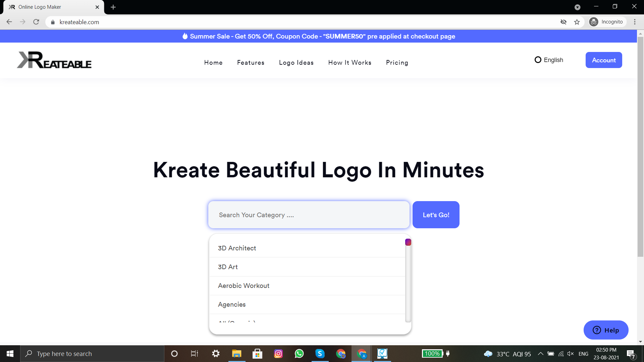
Task: Bookmark this page with star icon
Action: point(577,22)
